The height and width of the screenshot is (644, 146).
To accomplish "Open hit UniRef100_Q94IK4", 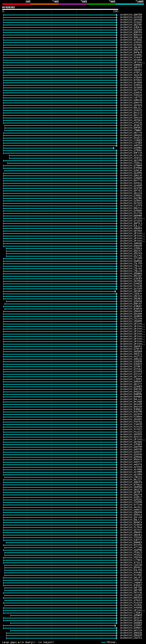I will pos(131,118).
